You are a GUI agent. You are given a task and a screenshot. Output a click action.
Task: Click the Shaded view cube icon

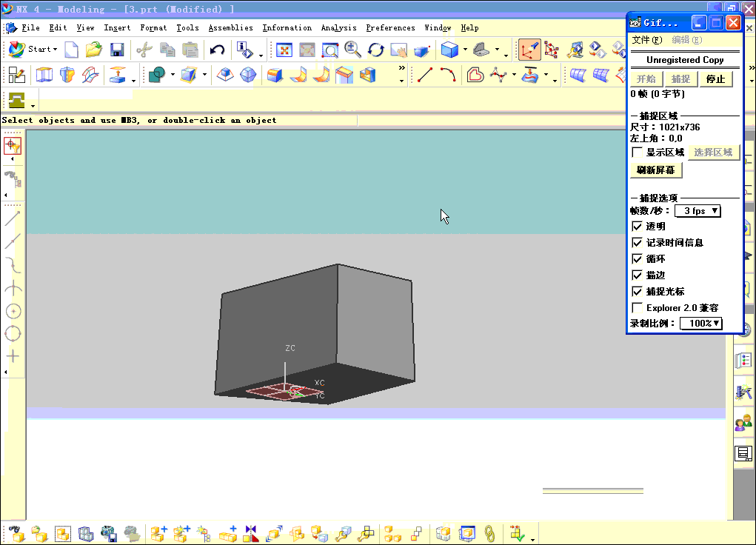[x=449, y=50]
